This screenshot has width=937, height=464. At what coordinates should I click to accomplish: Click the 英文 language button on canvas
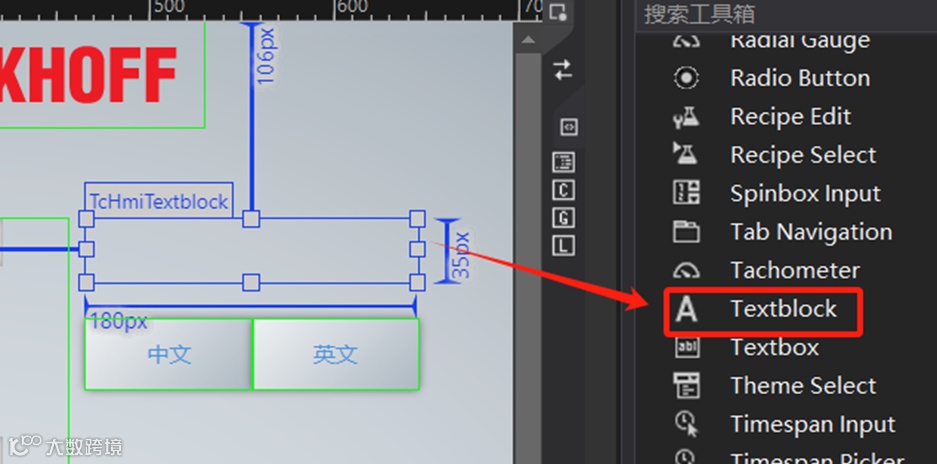point(336,355)
